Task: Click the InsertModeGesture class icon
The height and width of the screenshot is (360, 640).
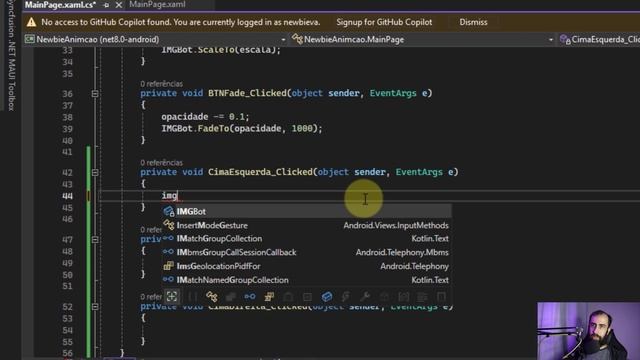Action: [169, 225]
